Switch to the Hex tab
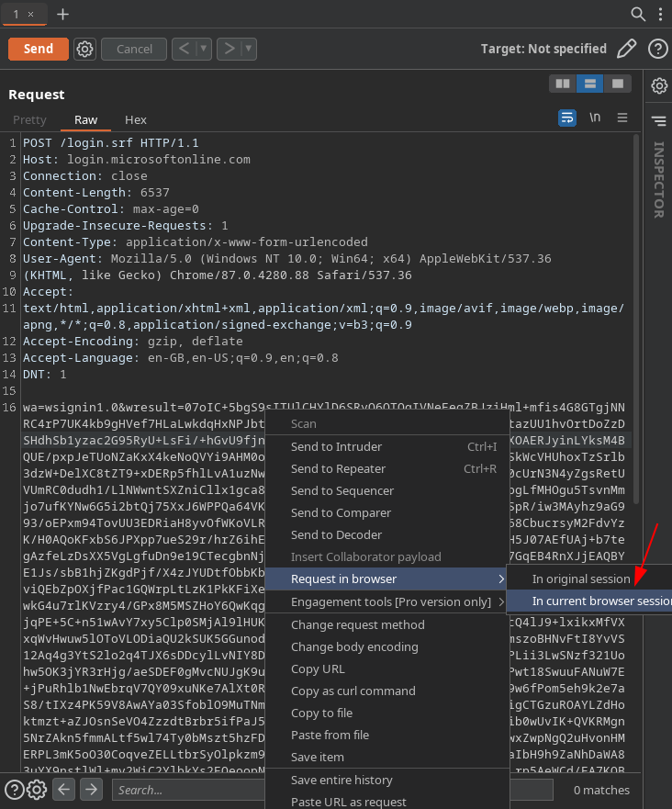Viewport: 672px width, 809px height. point(135,120)
